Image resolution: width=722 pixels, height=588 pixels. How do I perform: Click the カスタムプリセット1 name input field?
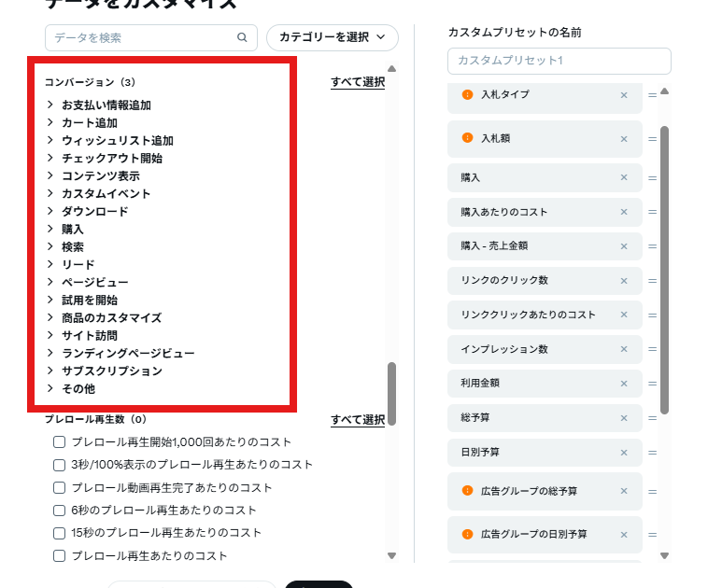click(559, 61)
